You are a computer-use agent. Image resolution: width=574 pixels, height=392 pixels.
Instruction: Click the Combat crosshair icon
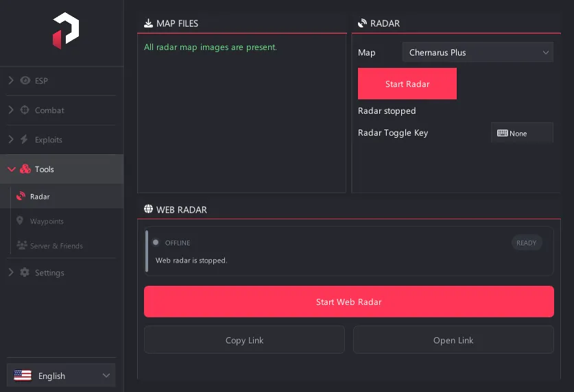click(x=25, y=110)
